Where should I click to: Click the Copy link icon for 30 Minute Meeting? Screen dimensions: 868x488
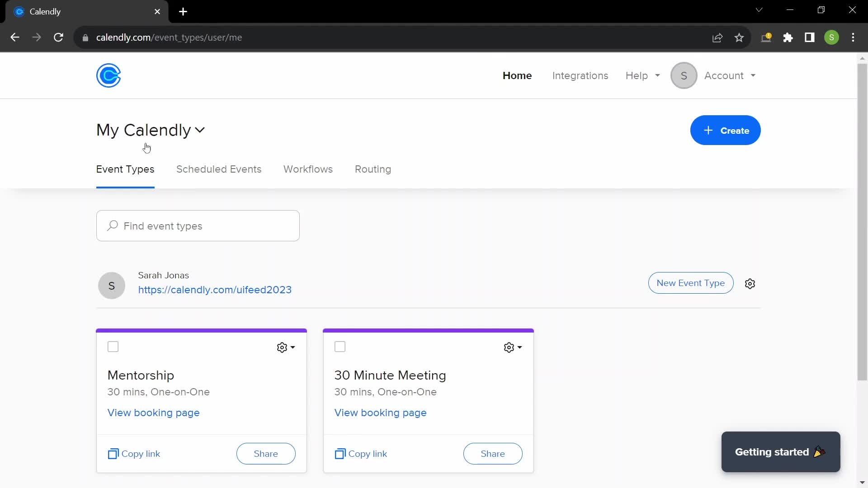(340, 454)
